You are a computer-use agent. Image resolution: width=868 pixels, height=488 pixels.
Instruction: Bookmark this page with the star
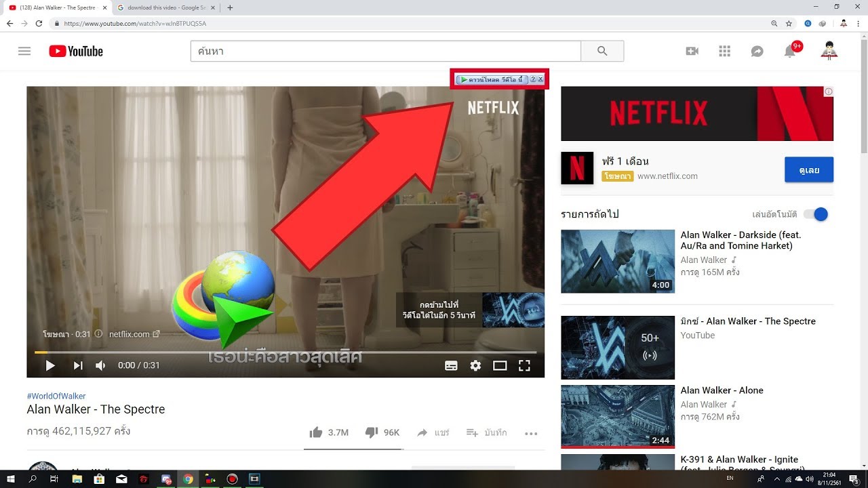click(x=789, y=23)
